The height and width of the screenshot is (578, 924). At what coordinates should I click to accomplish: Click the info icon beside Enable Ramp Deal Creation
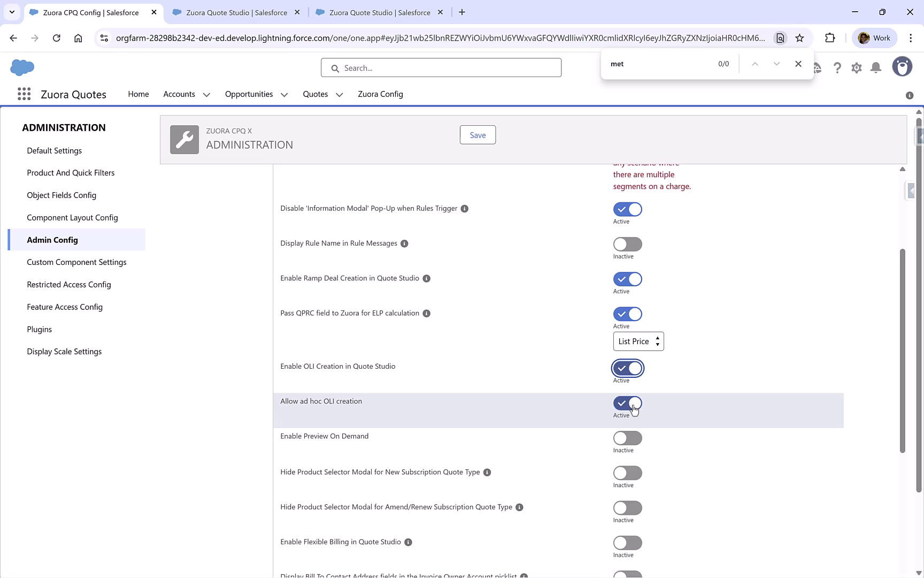426,278
